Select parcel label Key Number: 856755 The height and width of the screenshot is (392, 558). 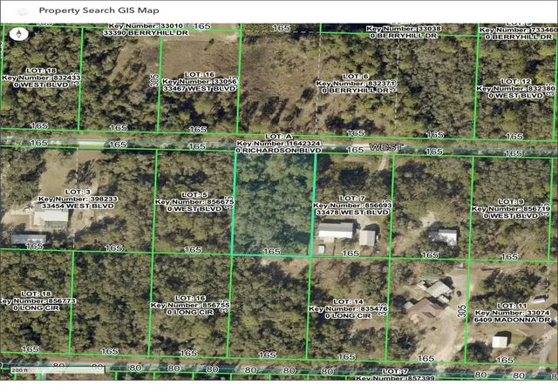(190, 305)
